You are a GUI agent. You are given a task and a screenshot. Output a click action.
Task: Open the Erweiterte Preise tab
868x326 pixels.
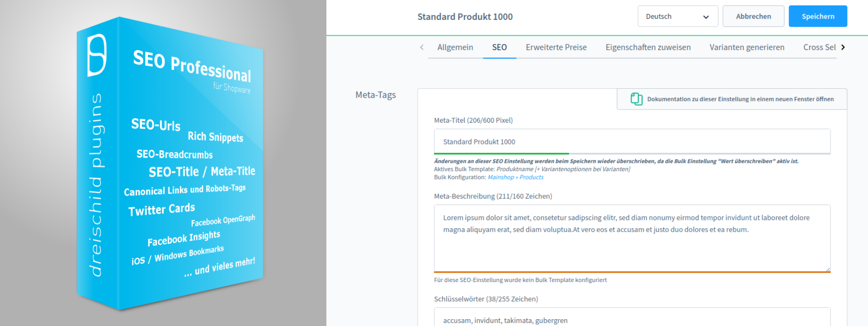[556, 47]
